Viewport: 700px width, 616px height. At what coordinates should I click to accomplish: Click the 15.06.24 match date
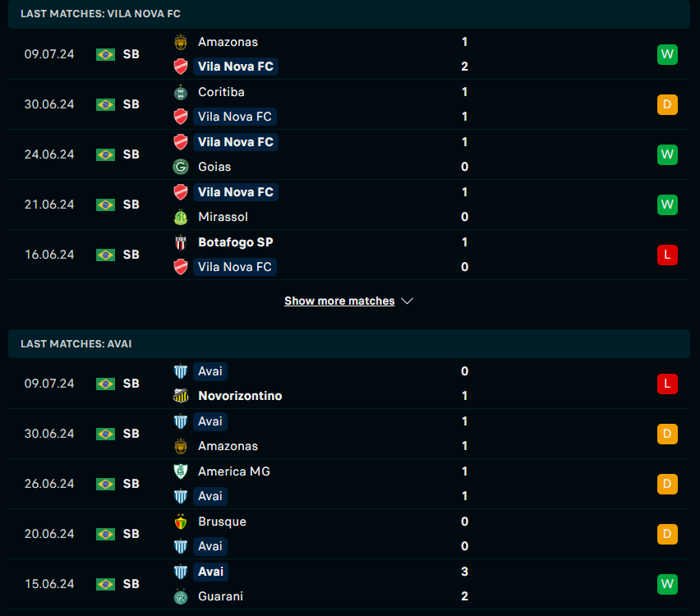[49, 584]
